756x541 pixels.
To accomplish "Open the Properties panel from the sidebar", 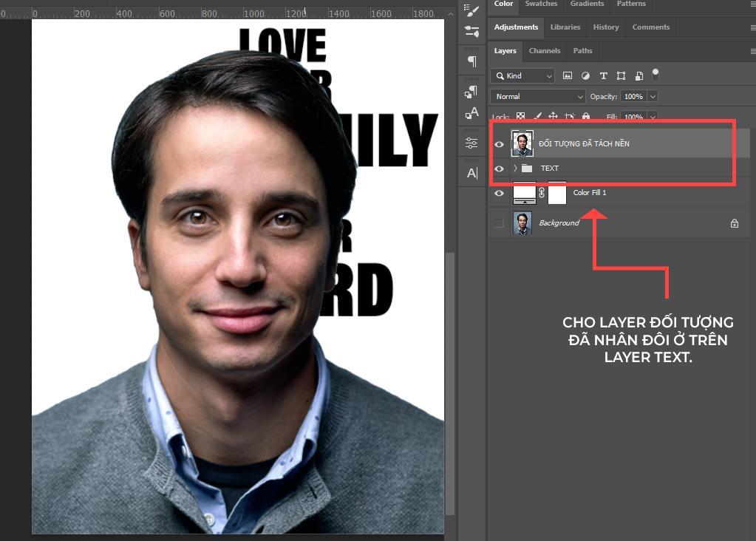I will pyautogui.click(x=471, y=143).
